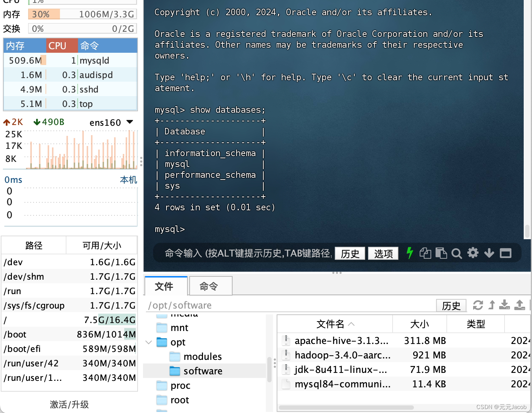Click the network traffic graph

tap(81, 150)
